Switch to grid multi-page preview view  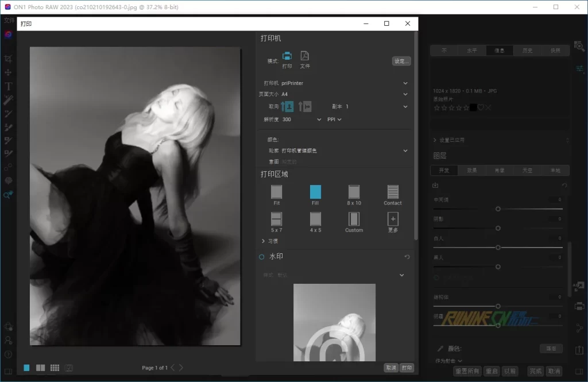coord(55,368)
